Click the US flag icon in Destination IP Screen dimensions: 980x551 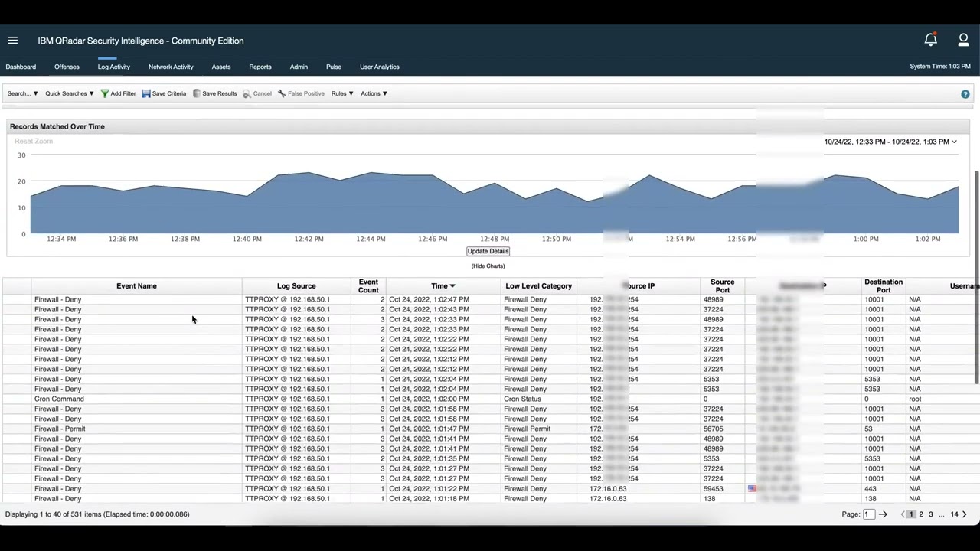coord(752,488)
